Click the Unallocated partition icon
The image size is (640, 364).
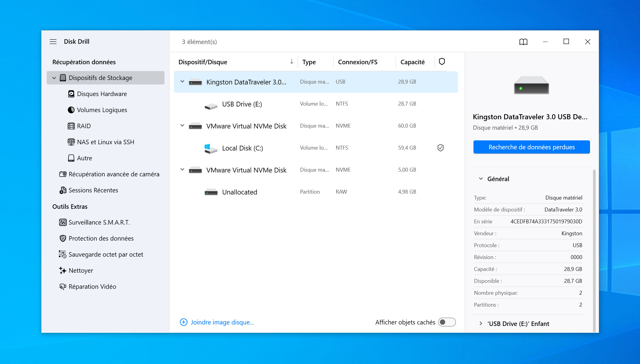(x=211, y=192)
